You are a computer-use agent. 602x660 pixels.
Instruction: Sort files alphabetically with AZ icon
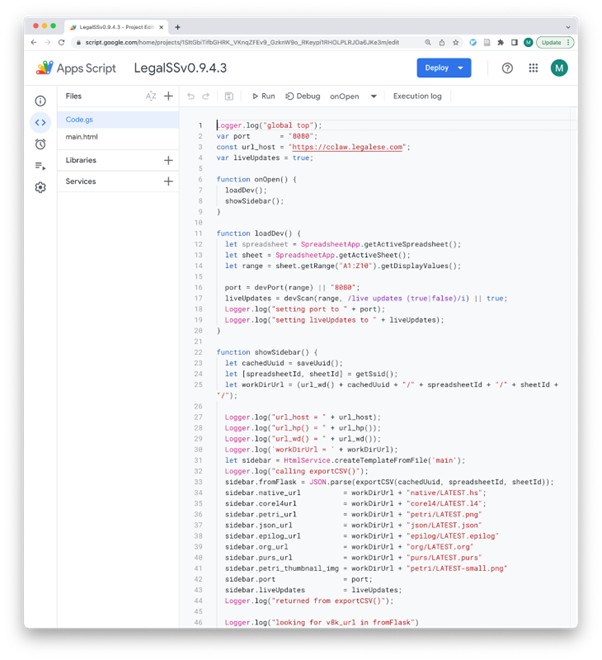151,96
